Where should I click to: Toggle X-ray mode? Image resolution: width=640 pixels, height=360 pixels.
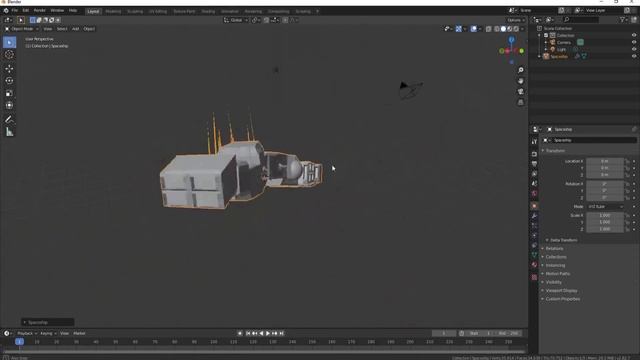coord(489,29)
